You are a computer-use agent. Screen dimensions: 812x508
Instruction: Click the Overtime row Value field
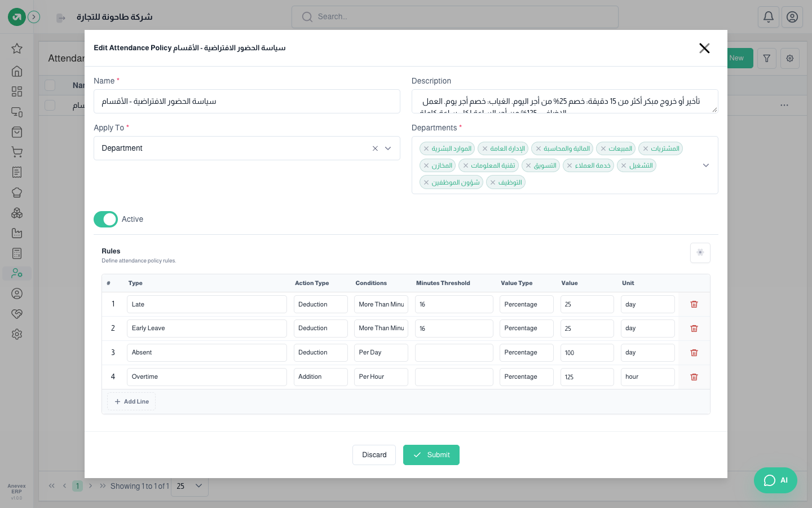pos(587,377)
